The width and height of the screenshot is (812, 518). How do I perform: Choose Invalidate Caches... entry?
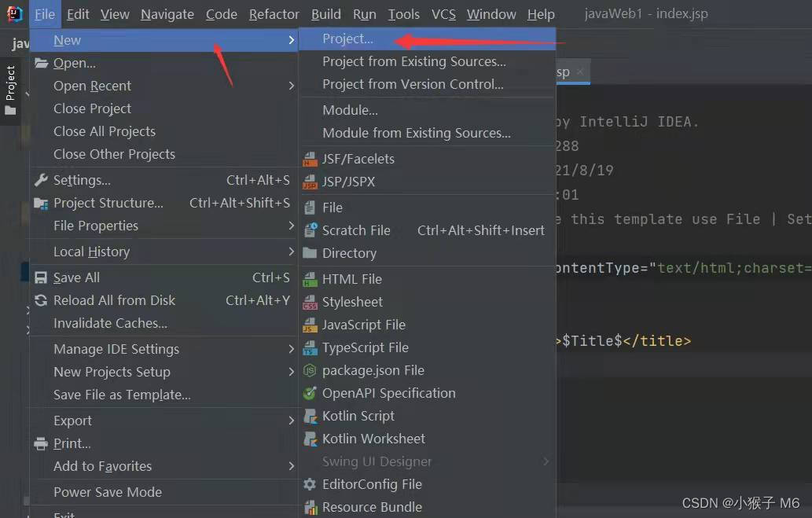tap(164, 323)
